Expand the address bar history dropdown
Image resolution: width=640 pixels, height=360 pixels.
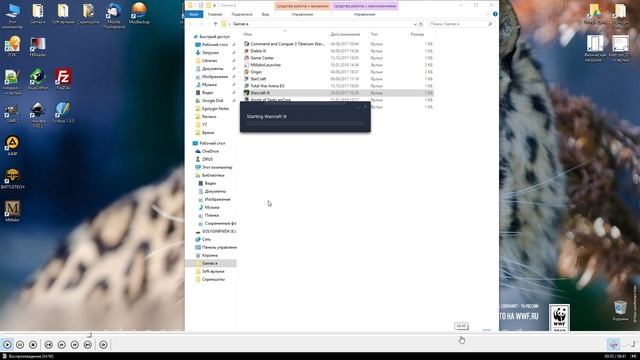pyautogui.click(x=415, y=24)
